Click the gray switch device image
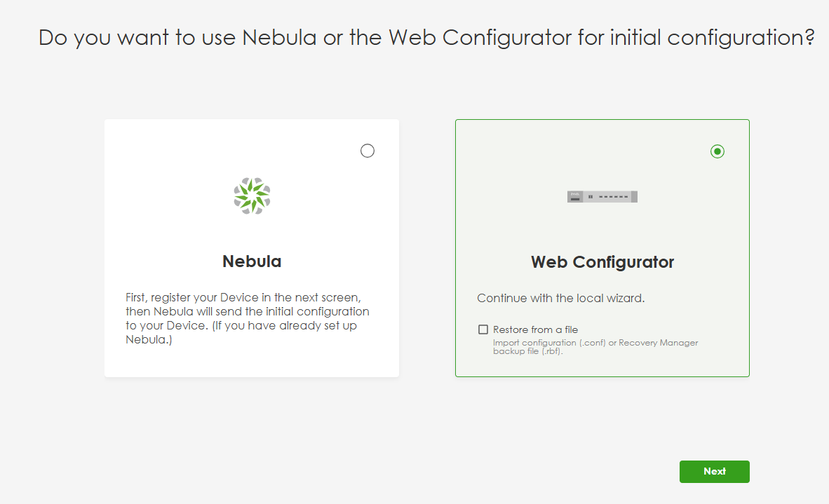829x504 pixels. pos(602,197)
